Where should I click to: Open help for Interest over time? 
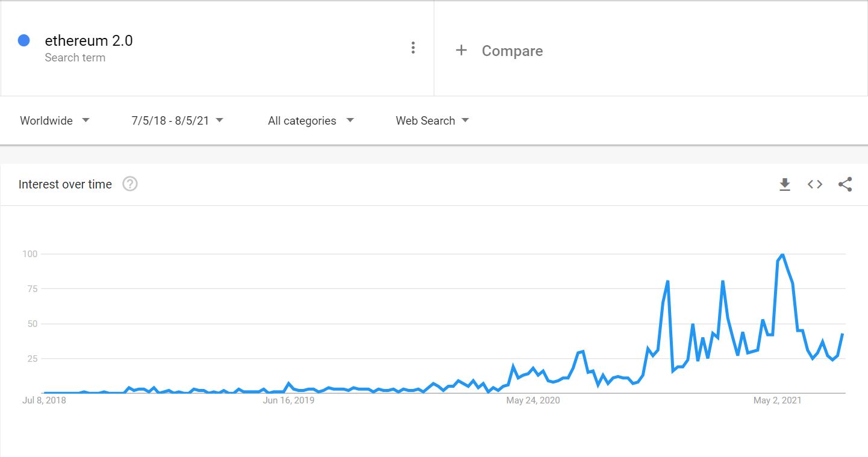pyautogui.click(x=130, y=184)
